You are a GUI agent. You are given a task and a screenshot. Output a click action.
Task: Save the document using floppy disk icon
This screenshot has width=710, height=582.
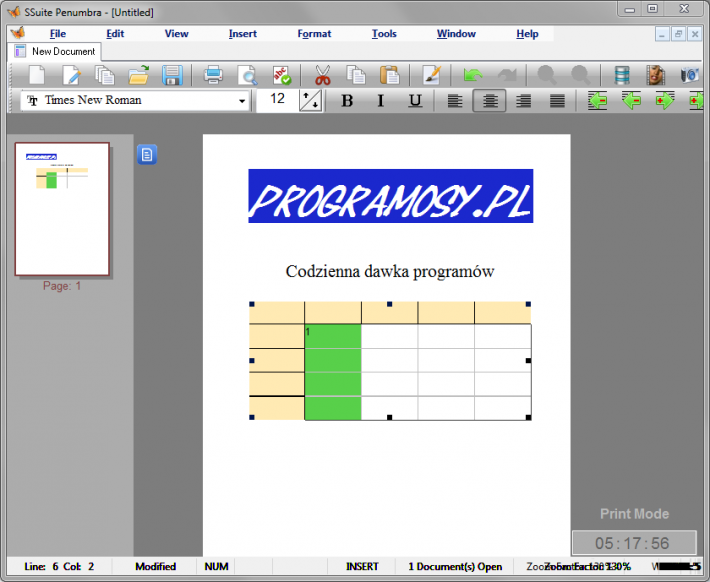172,75
